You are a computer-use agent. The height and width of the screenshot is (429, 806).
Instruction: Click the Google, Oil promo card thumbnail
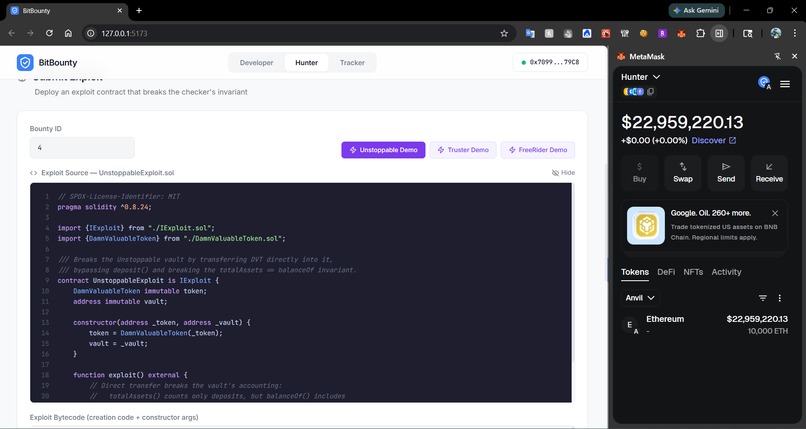(646, 226)
